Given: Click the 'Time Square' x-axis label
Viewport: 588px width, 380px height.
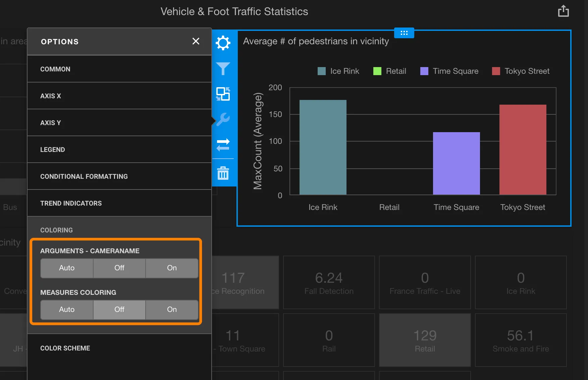Looking at the screenshot, I should [x=457, y=207].
